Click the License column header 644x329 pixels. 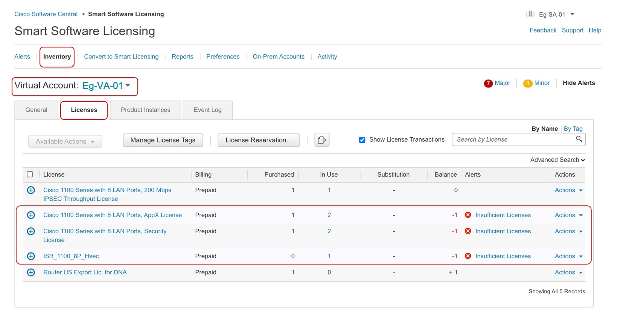(x=54, y=174)
